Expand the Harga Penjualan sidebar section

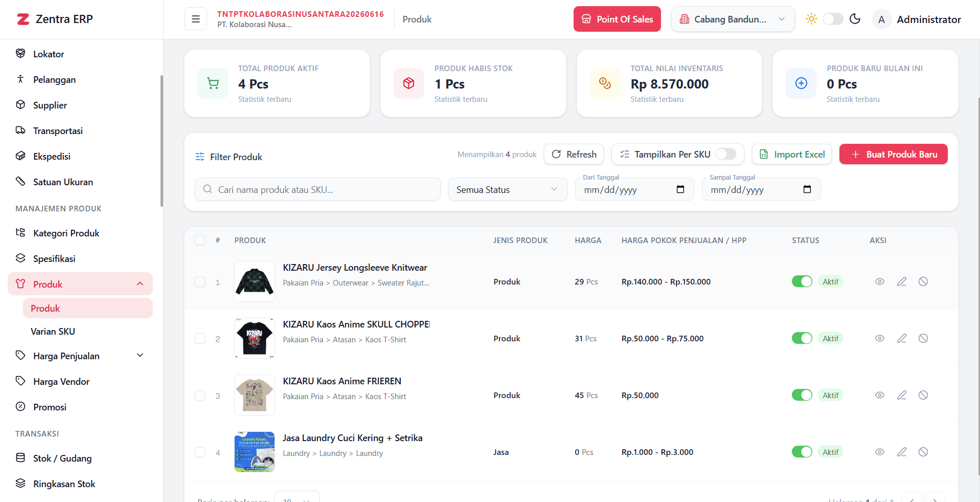[140, 356]
